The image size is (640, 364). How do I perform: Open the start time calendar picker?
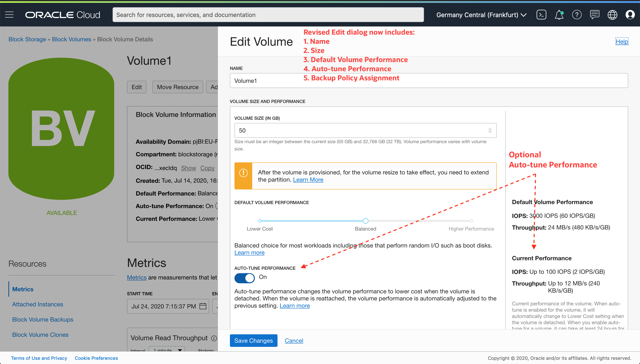(x=203, y=306)
